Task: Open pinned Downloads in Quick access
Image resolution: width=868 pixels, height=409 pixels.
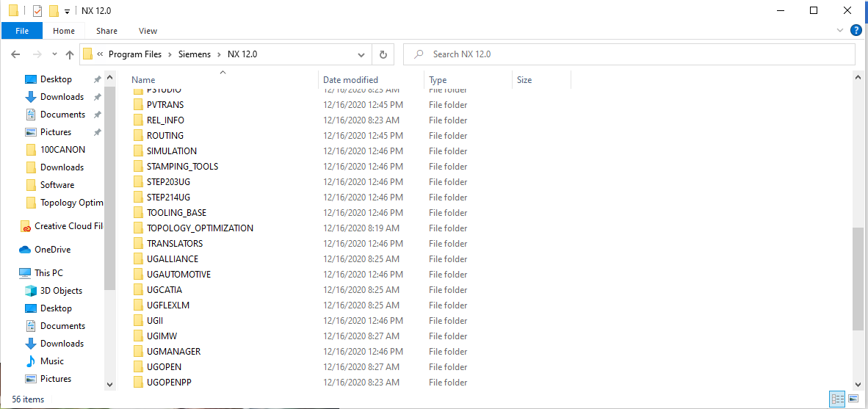Action: pos(62,97)
